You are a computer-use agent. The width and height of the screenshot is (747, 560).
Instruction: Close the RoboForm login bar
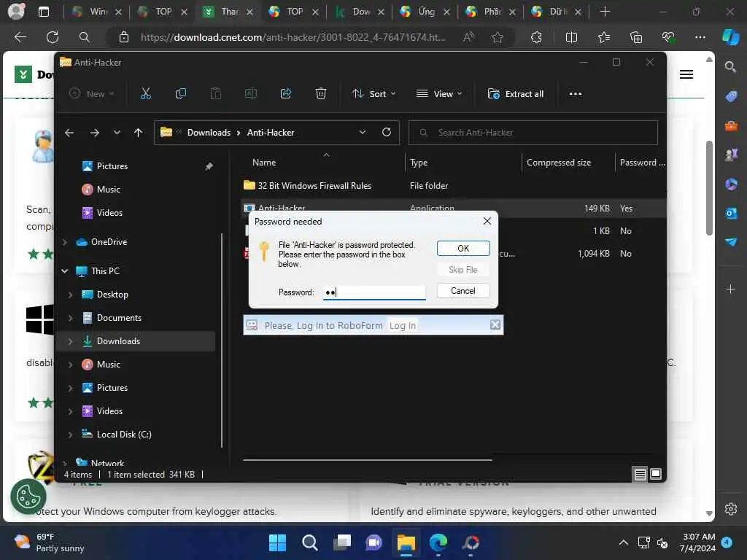pyautogui.click(x=495, y=324)
